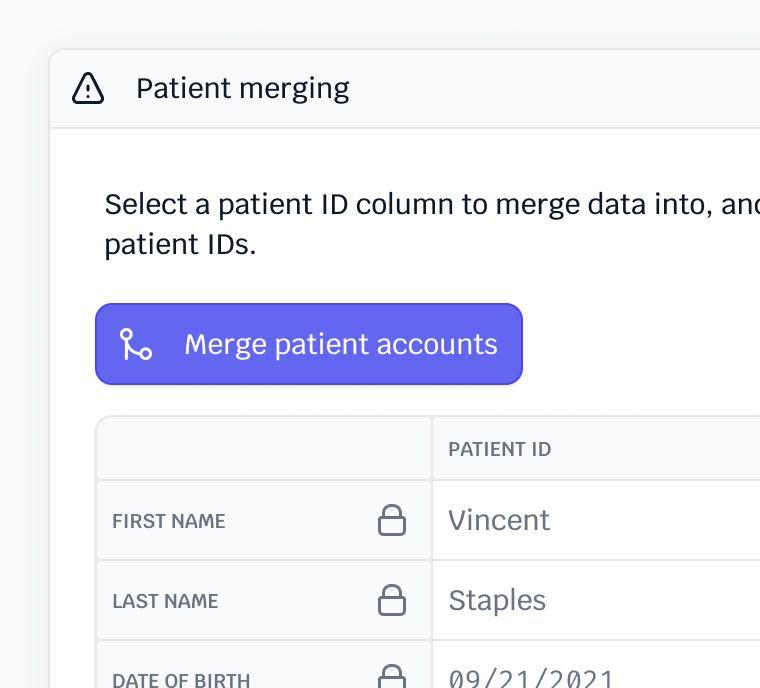Select the Staples last name cell

tap(497, 600)
